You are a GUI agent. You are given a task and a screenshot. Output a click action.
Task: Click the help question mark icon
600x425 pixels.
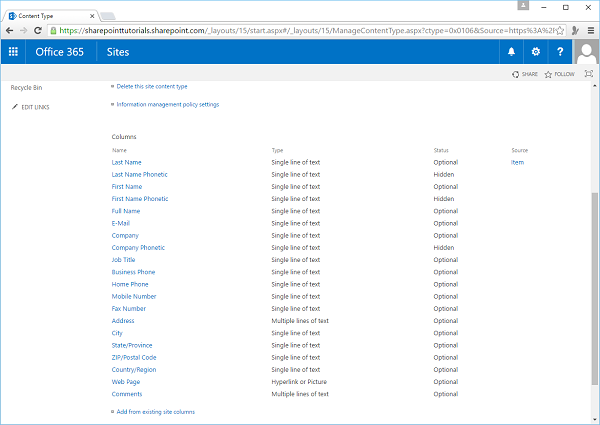560,52
